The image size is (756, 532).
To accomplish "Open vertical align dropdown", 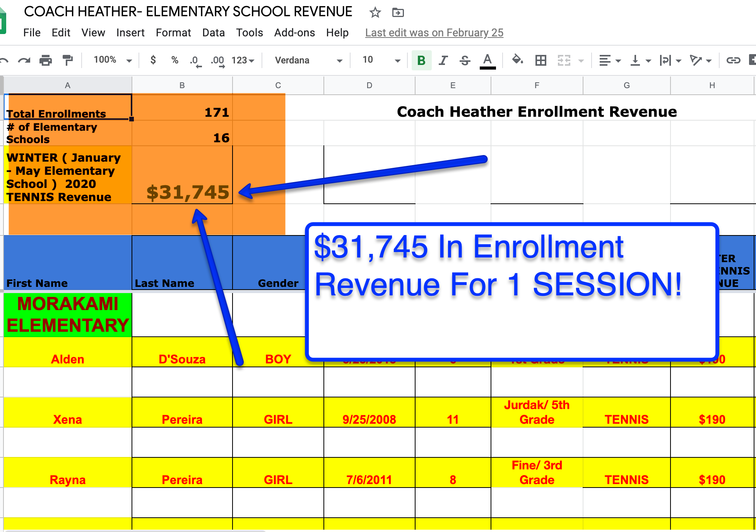I will coord(640,60).
